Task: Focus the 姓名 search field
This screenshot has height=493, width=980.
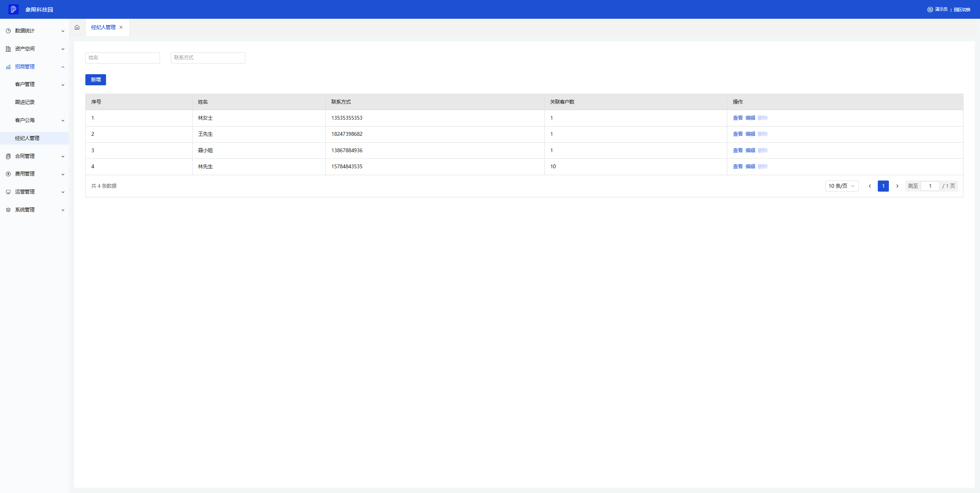Action: pos(122,58)
